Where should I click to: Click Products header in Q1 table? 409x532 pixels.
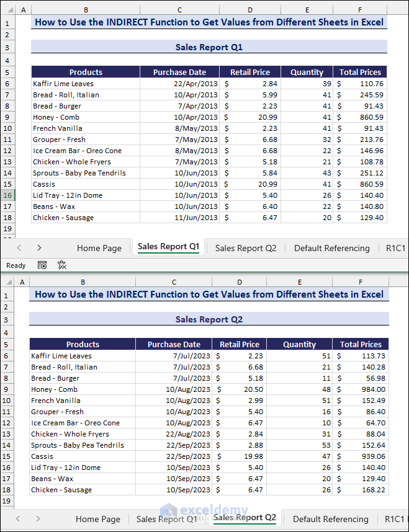pyautogui.click(x=86, y=72)
